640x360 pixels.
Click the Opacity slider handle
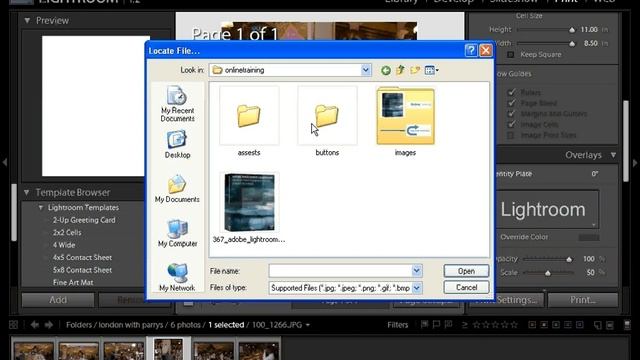tap(569, 259)
